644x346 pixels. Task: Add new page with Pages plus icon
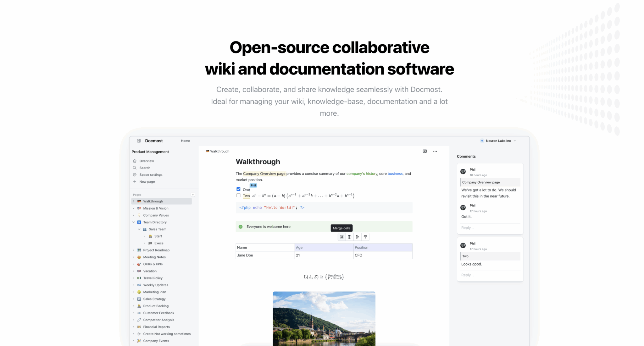click(x=193, y=195)
